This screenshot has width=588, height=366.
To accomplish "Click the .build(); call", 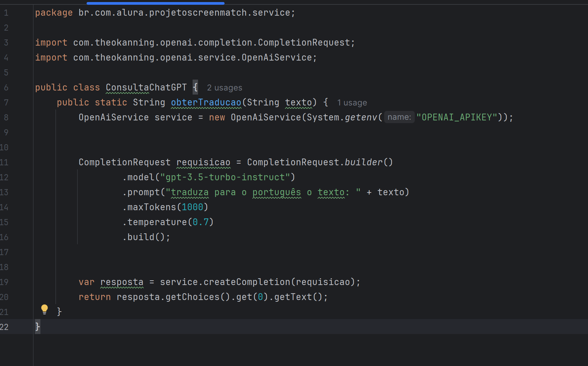I will pos(146,237).
